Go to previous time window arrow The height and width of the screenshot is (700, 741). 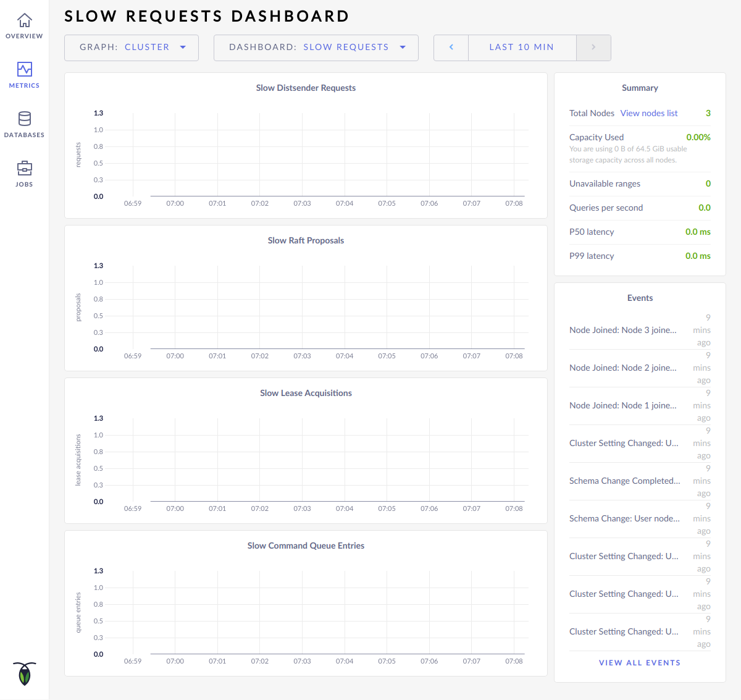tap(451, 48)
